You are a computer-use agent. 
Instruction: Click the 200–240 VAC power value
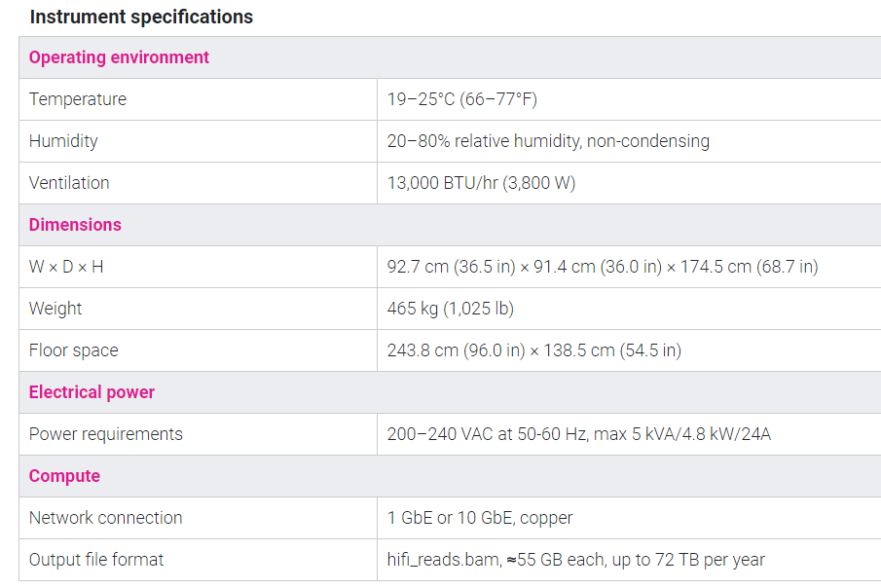(578, 434)
